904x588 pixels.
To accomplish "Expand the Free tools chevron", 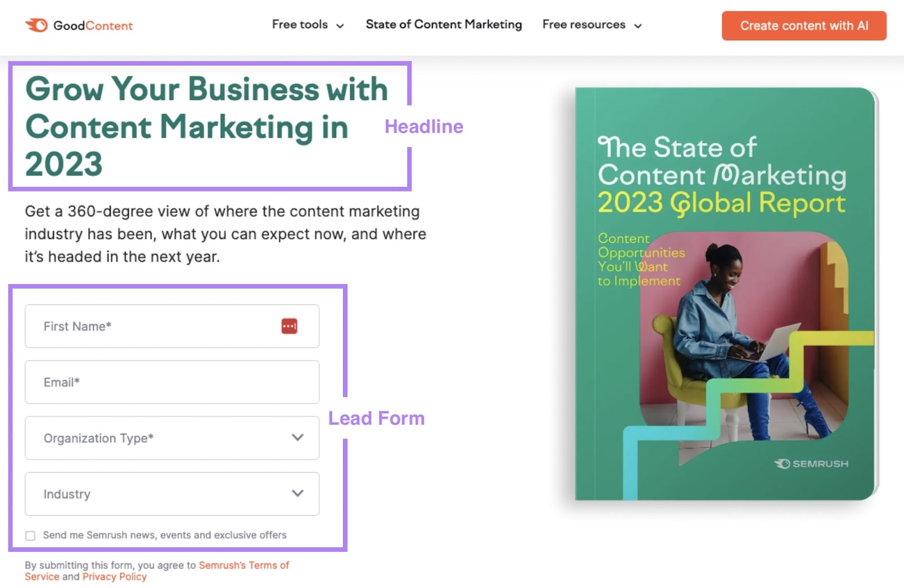I will [340, 25].
